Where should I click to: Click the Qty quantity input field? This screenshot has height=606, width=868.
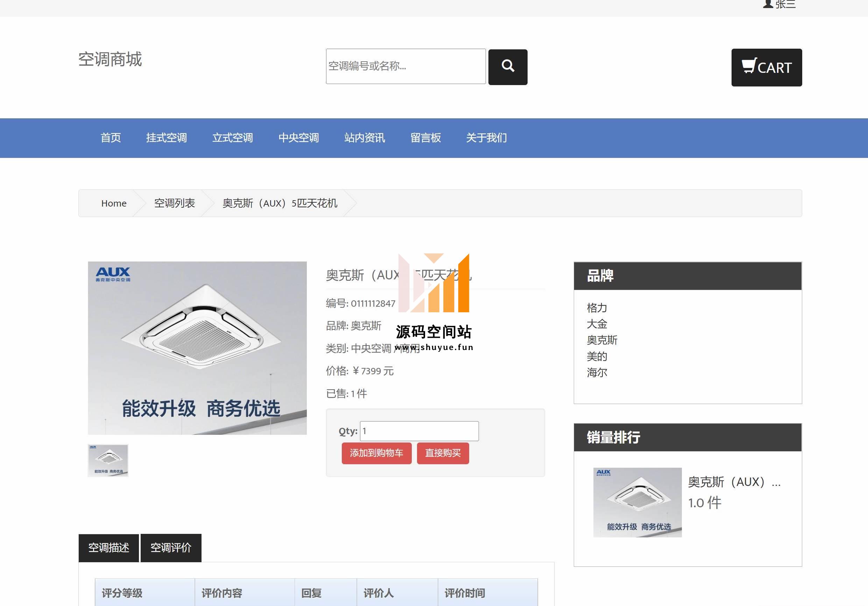click(419, 431)
